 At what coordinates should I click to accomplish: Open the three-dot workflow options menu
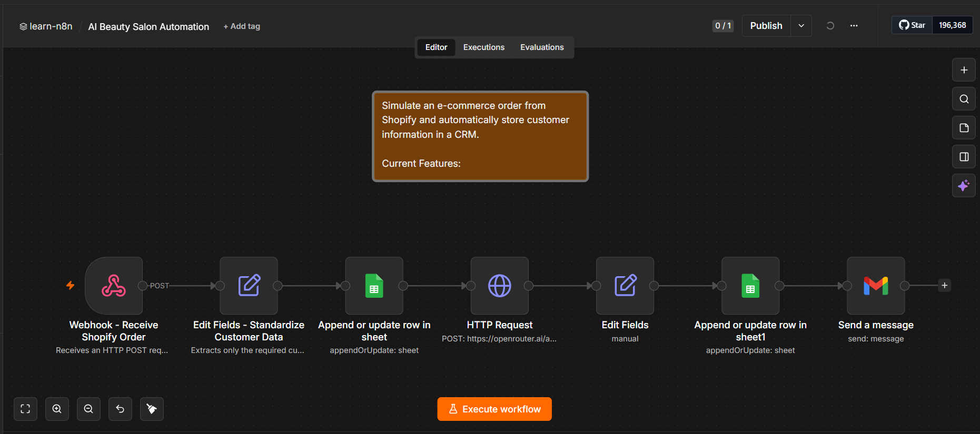[854, 26]
